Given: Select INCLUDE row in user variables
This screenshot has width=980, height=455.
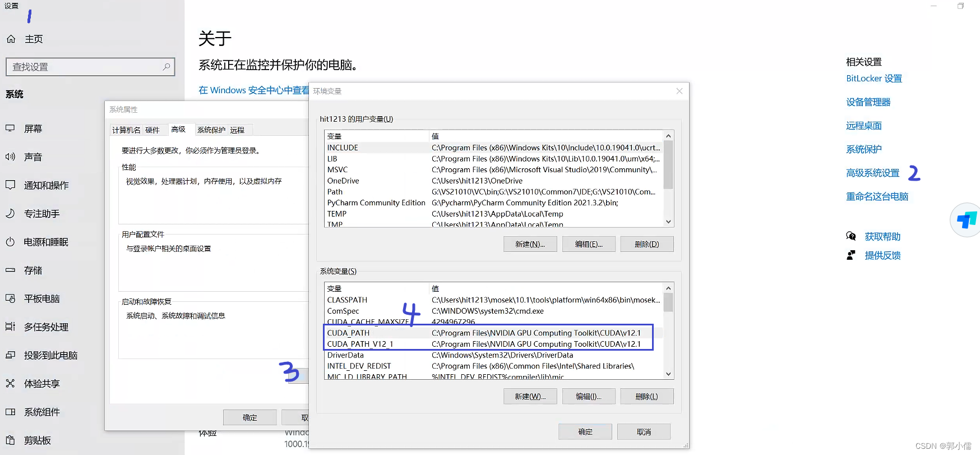Looking at the screenshot, I should pos(493,148).
